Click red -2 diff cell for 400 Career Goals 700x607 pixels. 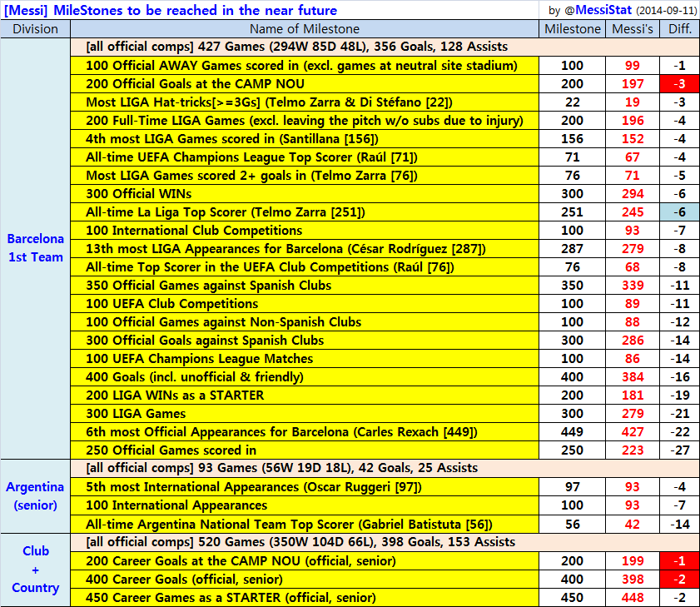(x=680, y=580)
